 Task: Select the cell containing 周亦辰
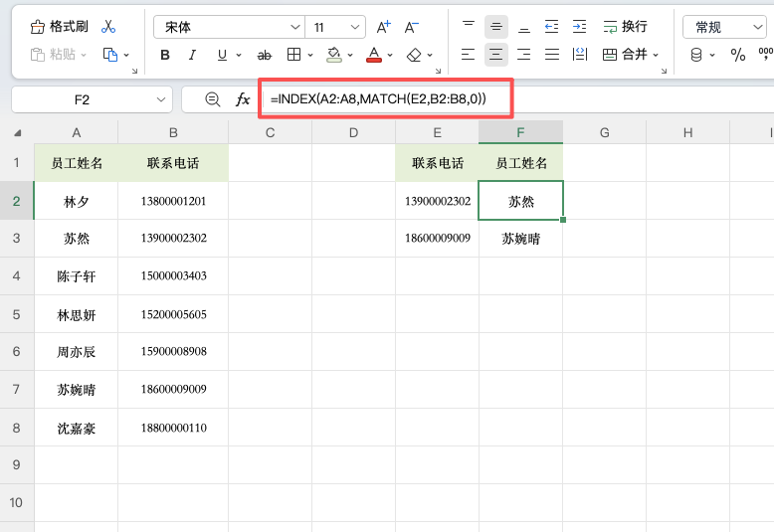(x=76, y=352)
